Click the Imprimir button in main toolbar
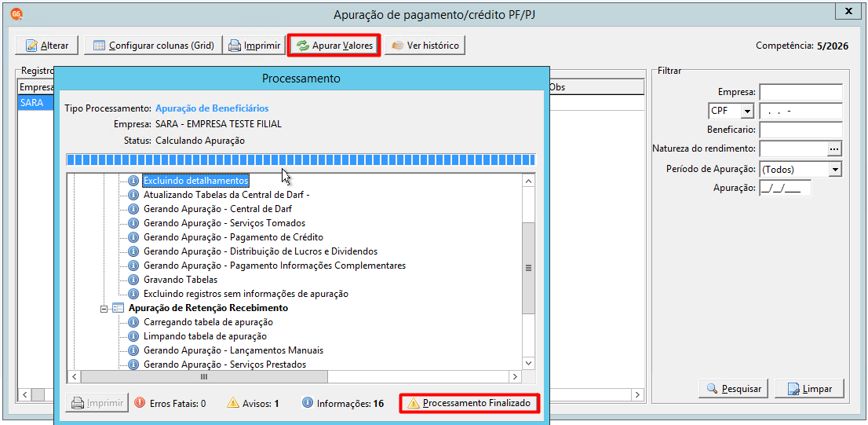Screen dimensions: 868x425 (x=254, y=46)
